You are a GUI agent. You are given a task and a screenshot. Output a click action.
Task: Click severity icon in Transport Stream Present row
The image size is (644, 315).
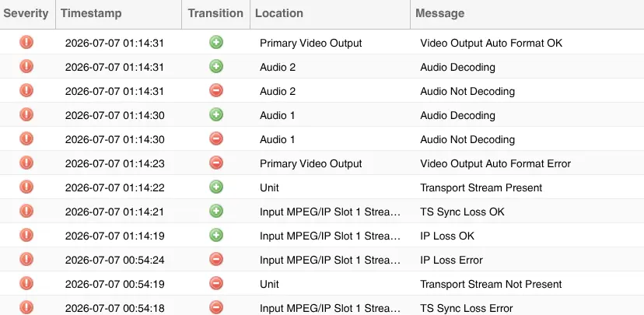26,187
